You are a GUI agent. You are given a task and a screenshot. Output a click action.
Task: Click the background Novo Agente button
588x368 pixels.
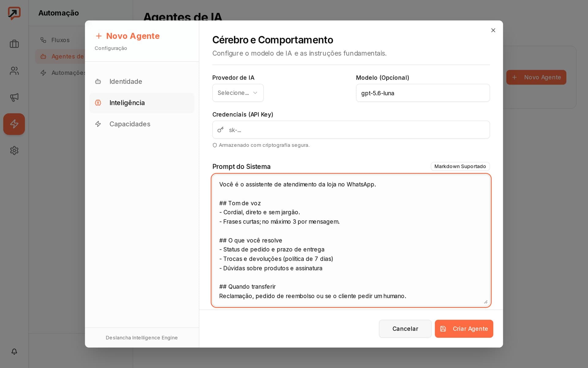point(536,77)
